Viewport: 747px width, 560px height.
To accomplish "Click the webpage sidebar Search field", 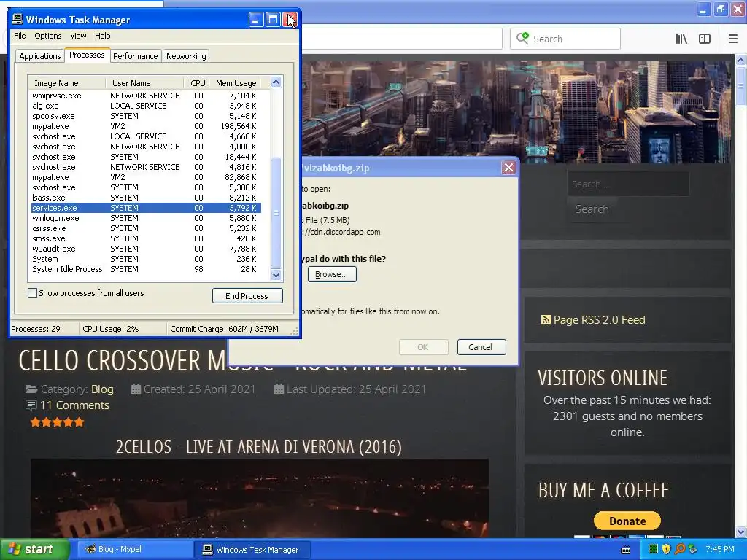I will (628, 184).
